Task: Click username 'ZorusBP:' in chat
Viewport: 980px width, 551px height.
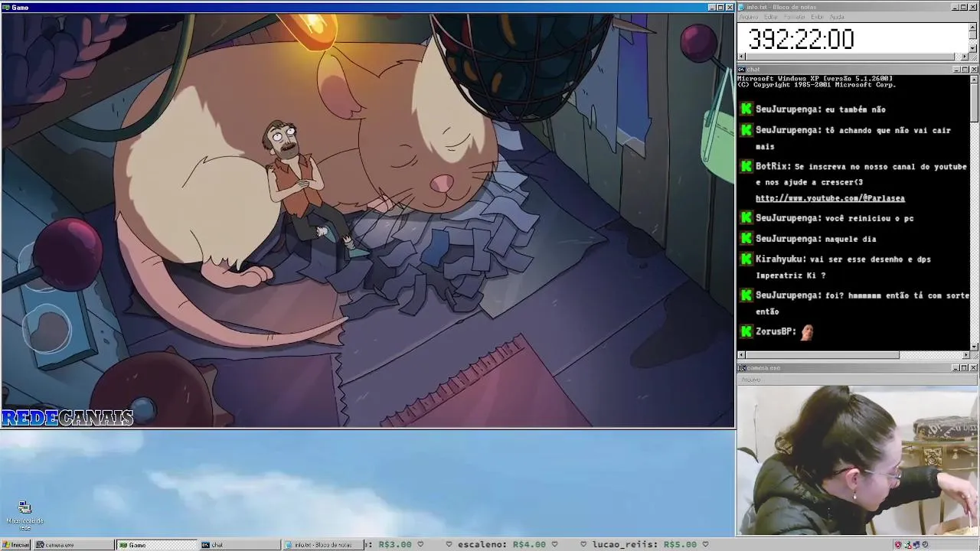Action: (776, 331)
